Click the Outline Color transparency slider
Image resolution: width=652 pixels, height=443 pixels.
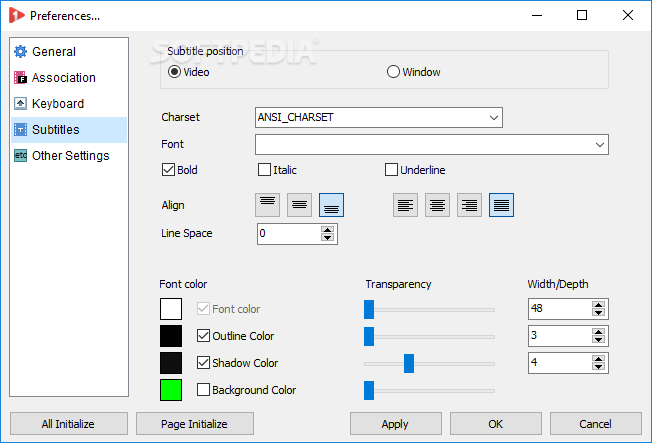[x=429, y=337]
